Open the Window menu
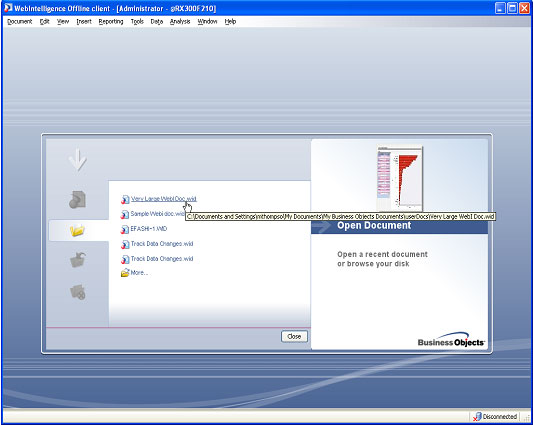Image resolution: width=533 pixels, height=425 pixels. pyautogui.click(x=207, y=21)
